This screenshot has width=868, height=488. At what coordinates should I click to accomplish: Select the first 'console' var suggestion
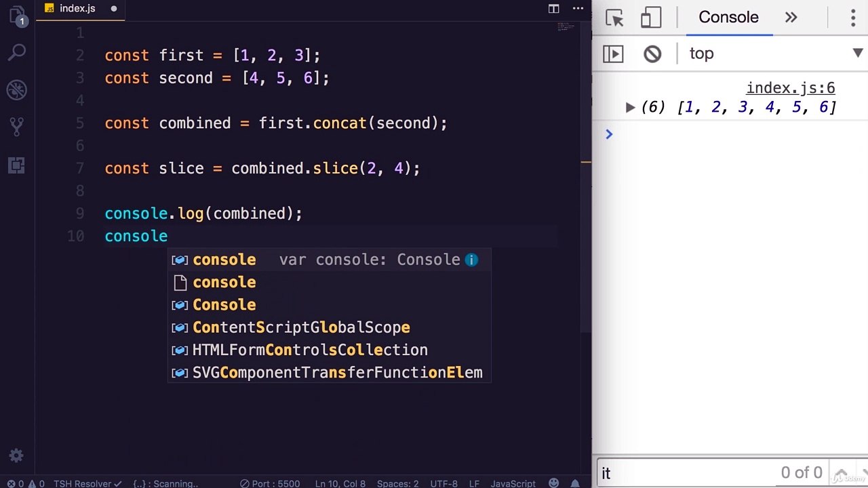[x=329, y=260]
